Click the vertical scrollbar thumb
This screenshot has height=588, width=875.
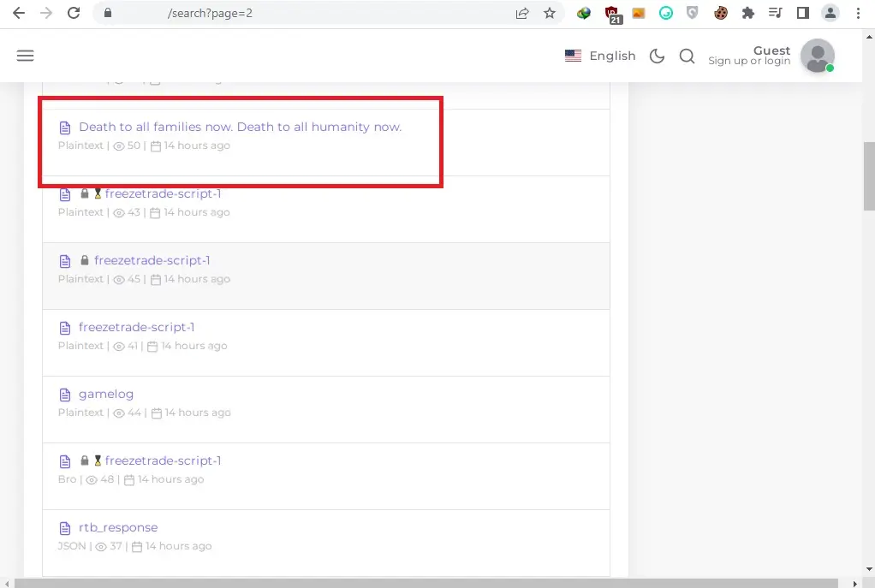click(x=869, y=176)
